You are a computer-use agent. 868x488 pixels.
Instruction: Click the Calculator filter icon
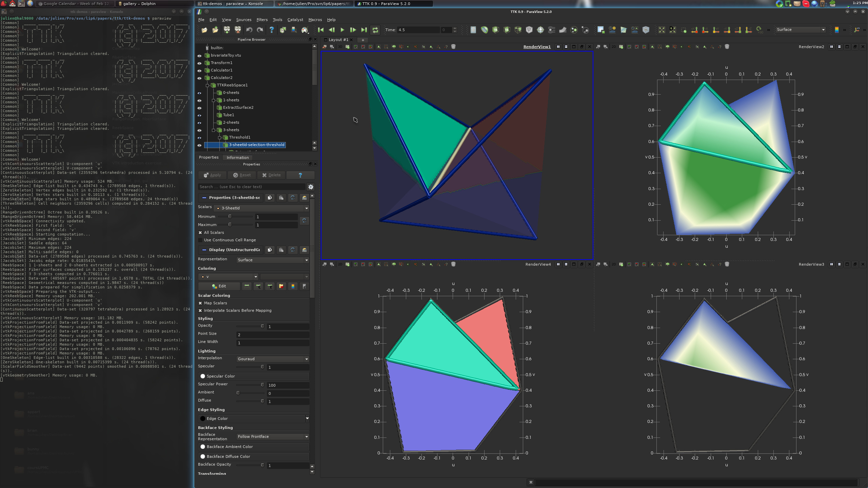473,30
